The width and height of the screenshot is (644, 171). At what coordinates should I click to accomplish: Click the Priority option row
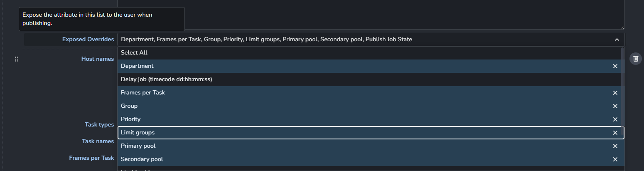pos(131,119)
